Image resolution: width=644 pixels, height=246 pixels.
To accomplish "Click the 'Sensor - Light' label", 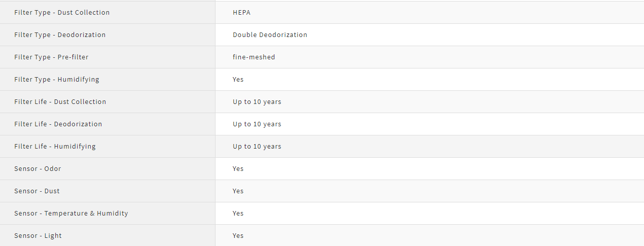I will (x=38, y=236).
